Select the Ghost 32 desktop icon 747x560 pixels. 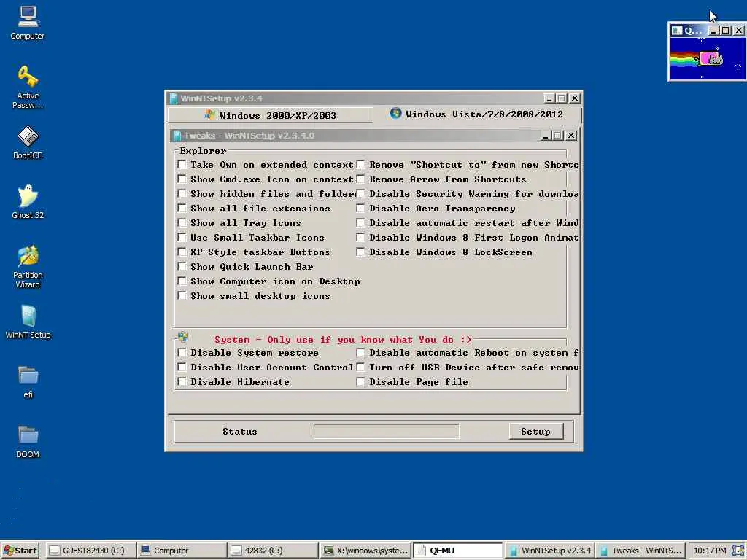(x=28, y=202)
